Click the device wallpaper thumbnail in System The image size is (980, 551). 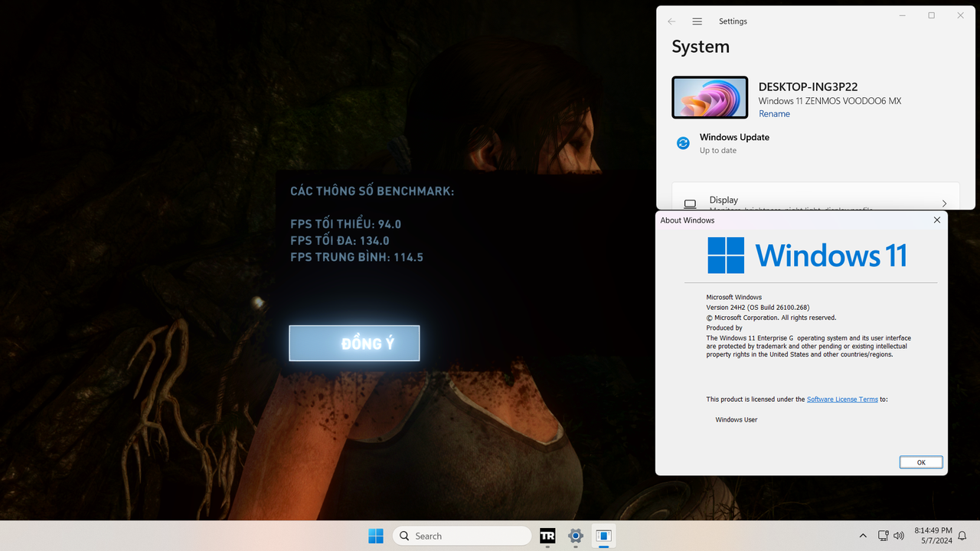coord(710,97)
